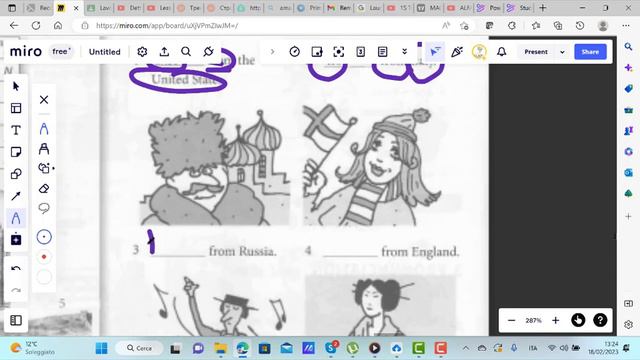Open the frame capture tool
640x360 pixels.
(339, 52)
